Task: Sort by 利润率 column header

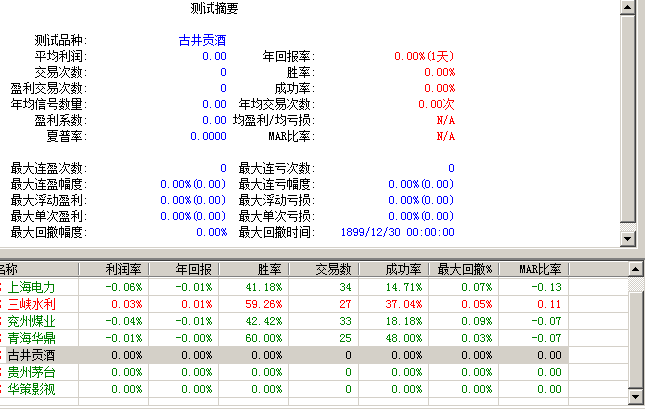Action: point(114,270)
